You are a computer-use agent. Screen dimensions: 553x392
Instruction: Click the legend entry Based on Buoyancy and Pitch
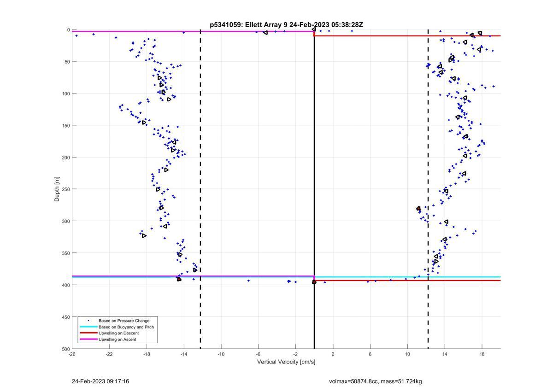126,327
